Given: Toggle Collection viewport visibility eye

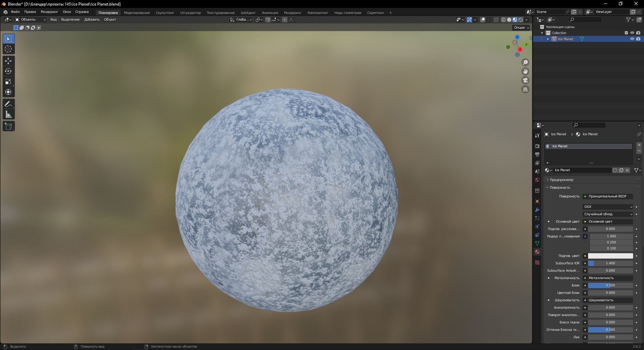Looking at the screenshot, I should click(x=632, y=33).
